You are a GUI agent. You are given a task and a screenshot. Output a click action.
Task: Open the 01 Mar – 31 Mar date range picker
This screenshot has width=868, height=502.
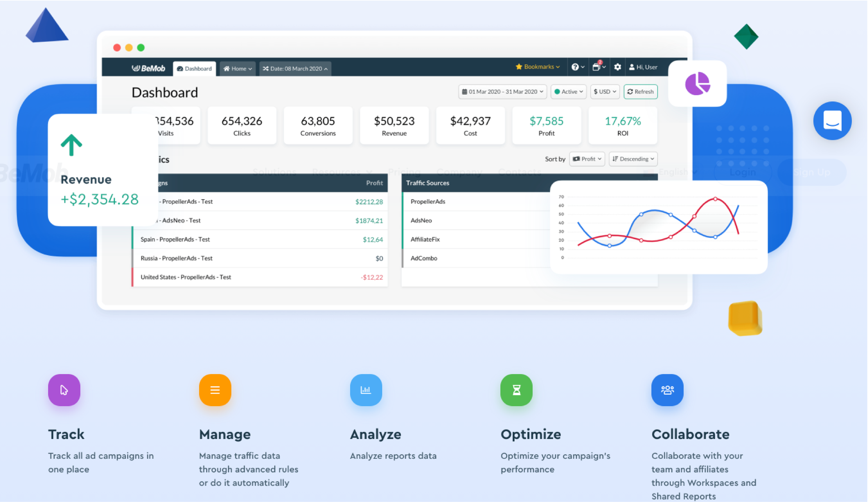pos(503,92)
